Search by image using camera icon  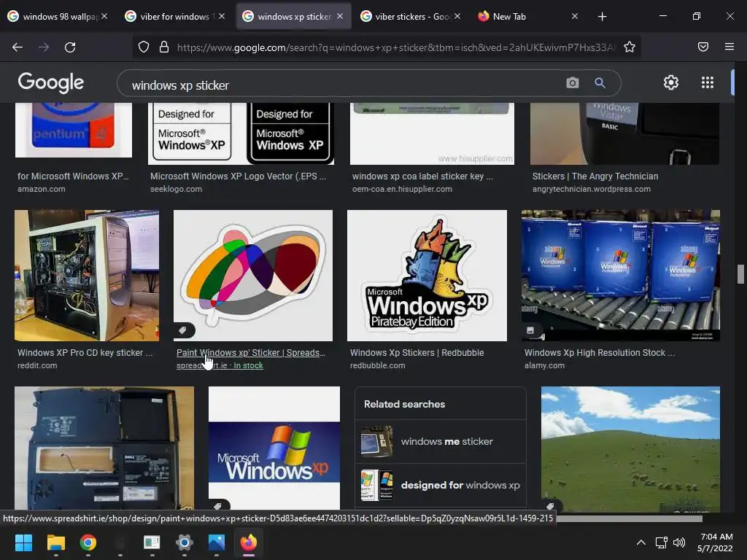click(x=572, y=83)
